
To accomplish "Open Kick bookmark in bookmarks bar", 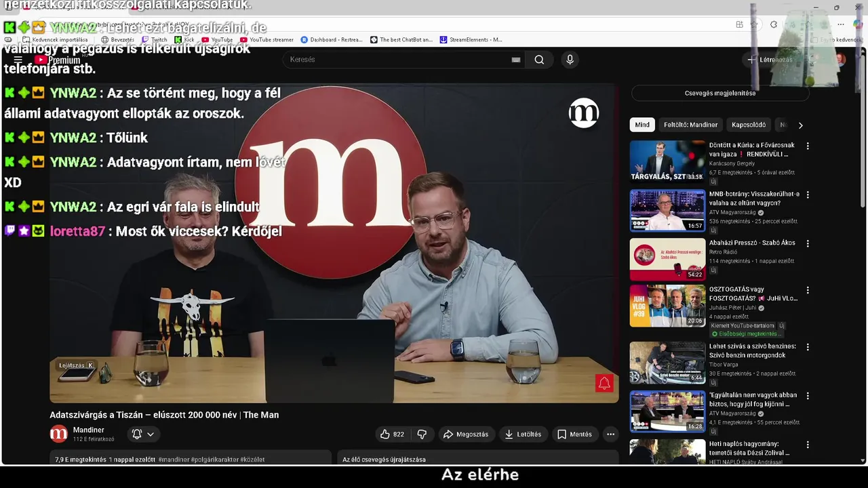I will 184,40.
